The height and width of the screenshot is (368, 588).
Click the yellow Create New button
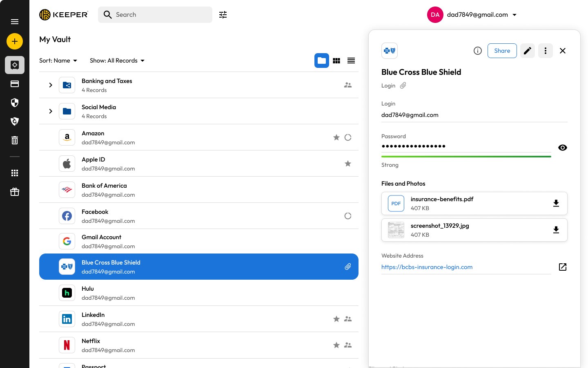(15, 41)
